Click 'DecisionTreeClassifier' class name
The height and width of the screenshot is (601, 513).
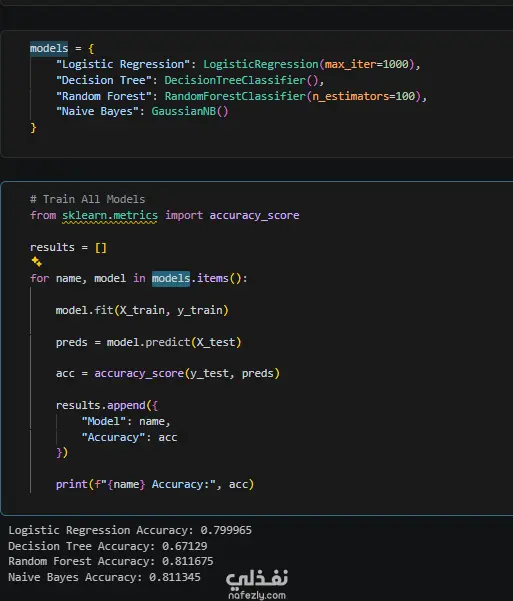coord(235,80)
